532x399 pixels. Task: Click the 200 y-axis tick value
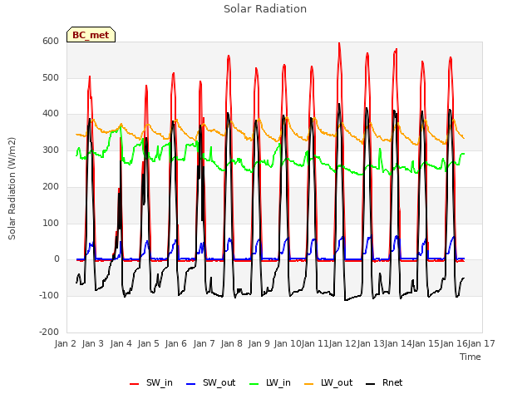51,186
